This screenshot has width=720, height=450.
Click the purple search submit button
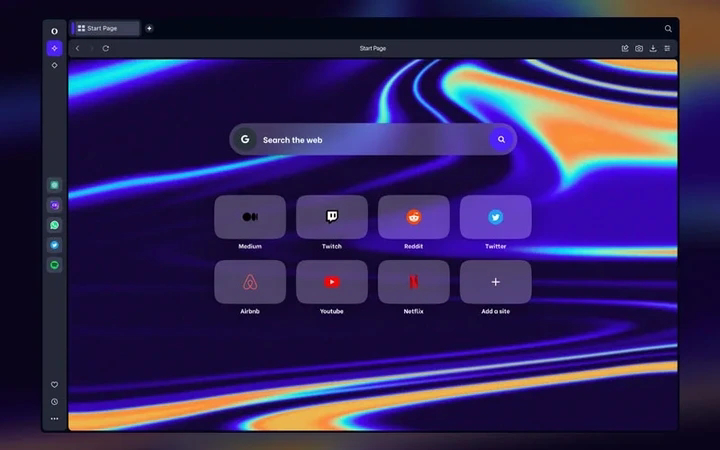[x=501, y=139]
